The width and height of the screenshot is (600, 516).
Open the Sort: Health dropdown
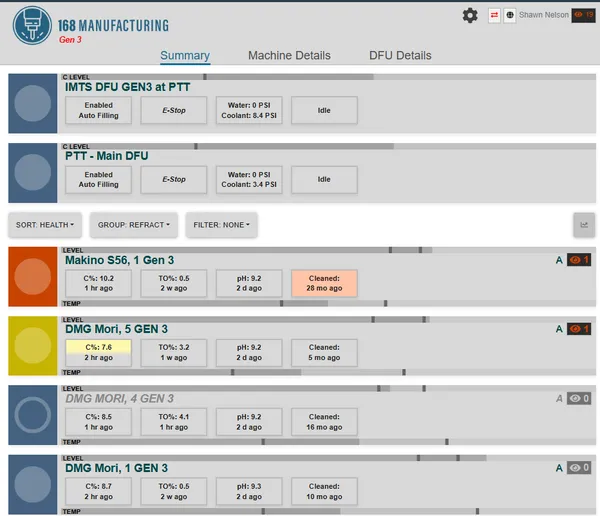point(45,225)
